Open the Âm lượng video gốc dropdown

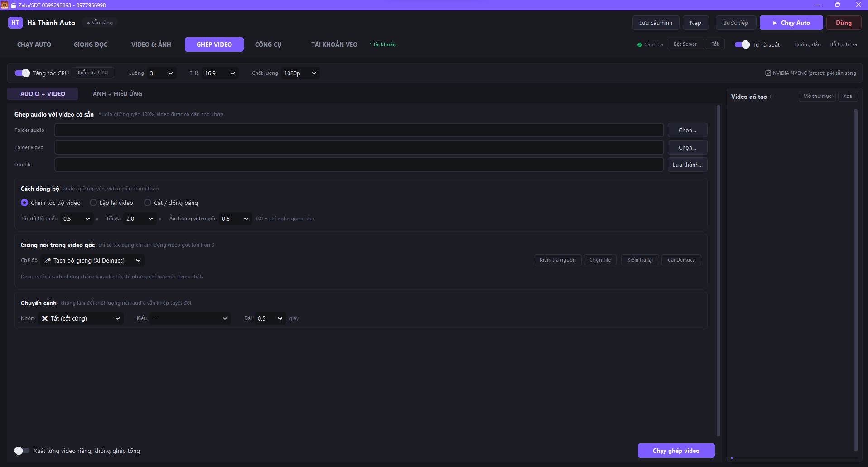(x=236, y=219)
